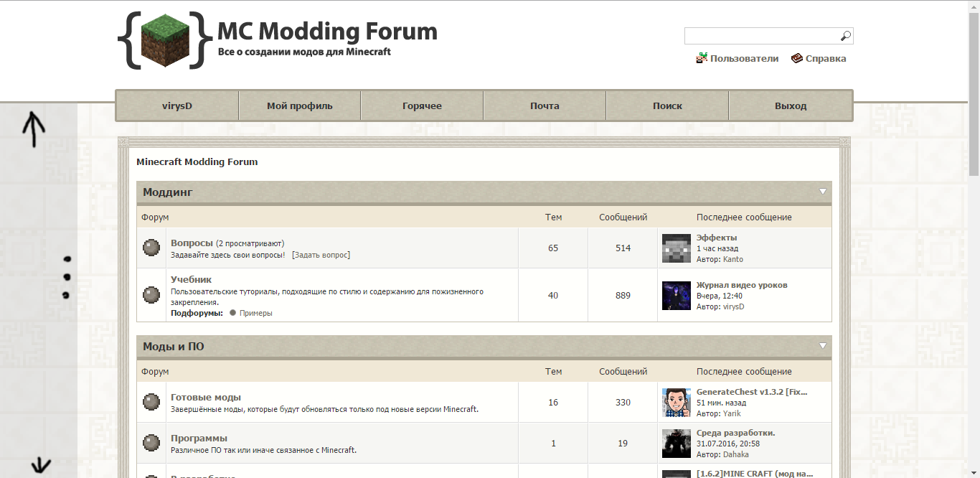Open the Готовые моды forum link

point(206,397)
